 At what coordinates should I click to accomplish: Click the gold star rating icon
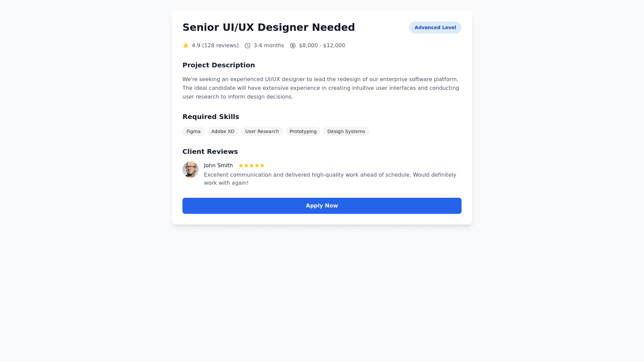(x=186, y=46)
